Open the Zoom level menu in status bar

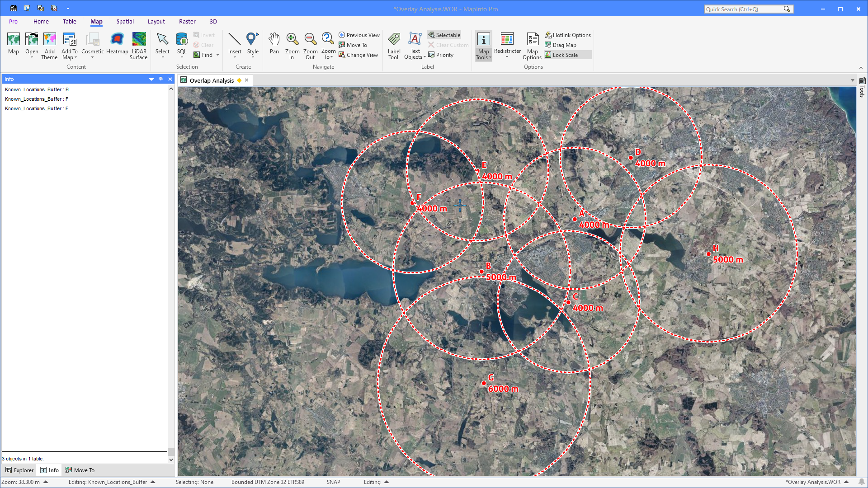point(46,482)
